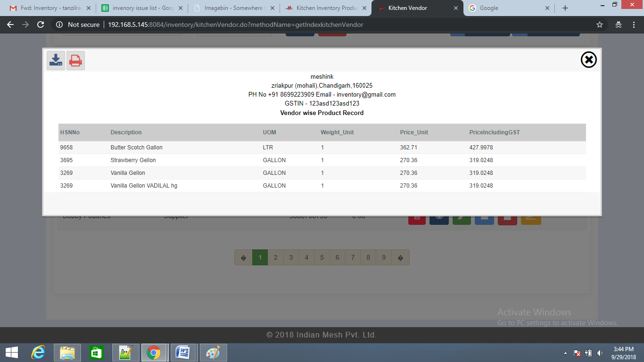Screen dimensions: 644x362
Task: Open Microsoft Word from taskbar
Action: pyautogui.click(x=183, y=352)
